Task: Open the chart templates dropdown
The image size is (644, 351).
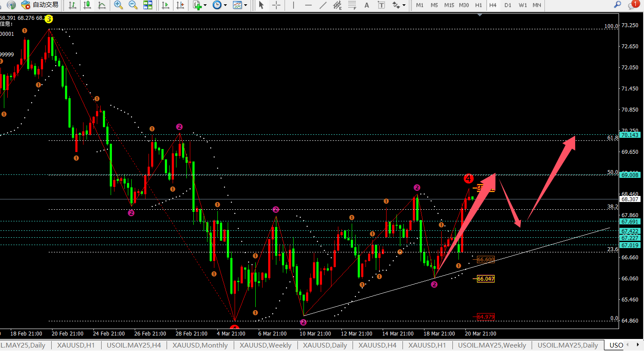Action: (240, 5)
